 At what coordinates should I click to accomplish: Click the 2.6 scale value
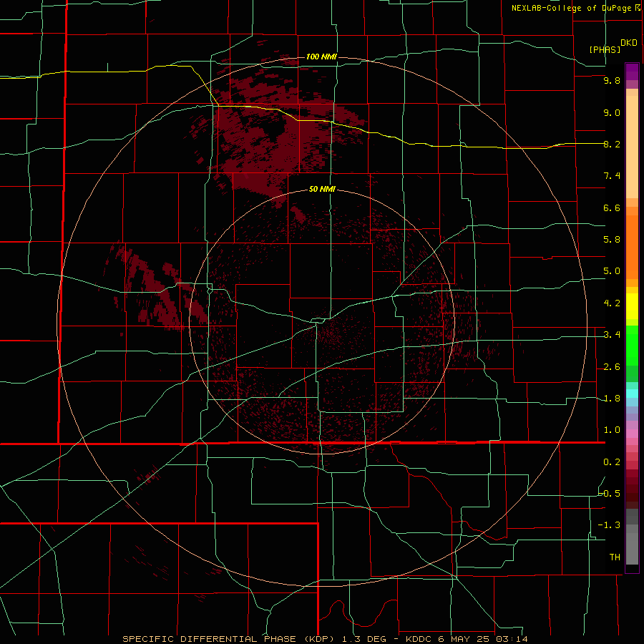[x=612, y=367]
